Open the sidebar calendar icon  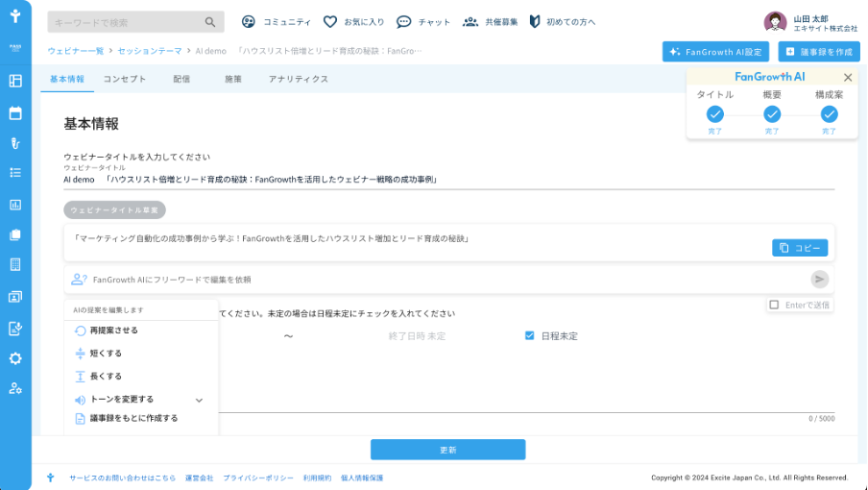point(15,113)
